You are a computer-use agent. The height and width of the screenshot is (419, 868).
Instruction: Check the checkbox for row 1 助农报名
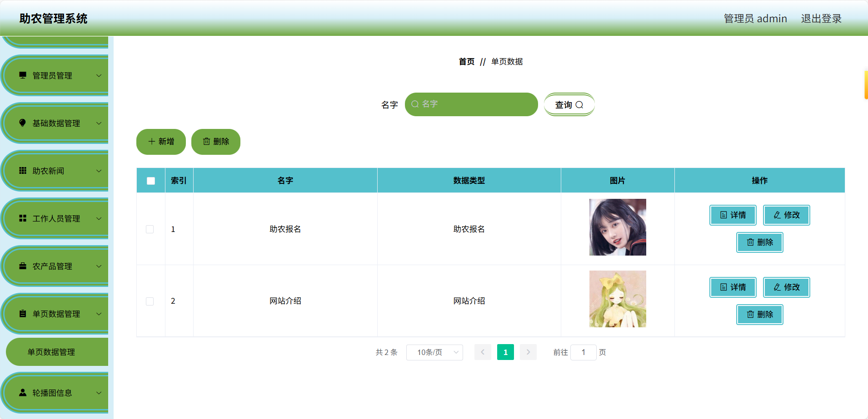coord(150,229)
